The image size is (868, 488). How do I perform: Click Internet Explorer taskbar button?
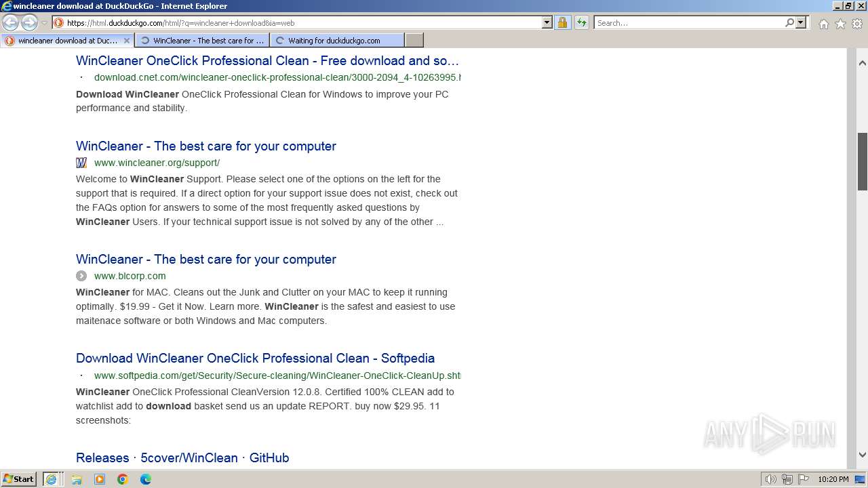(x=52, y=479)
